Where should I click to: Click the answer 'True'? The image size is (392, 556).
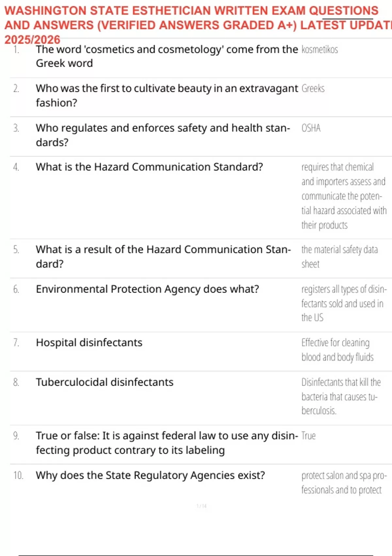(308, 436)
